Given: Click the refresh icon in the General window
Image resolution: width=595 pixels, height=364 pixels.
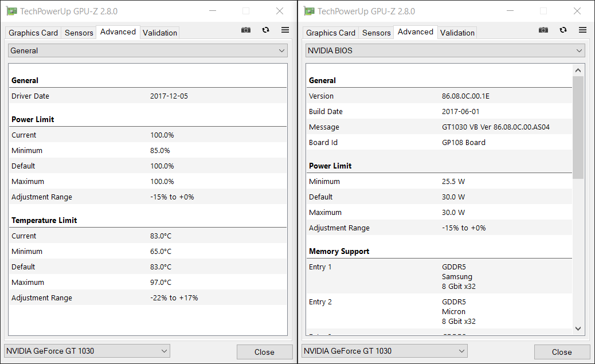Looking at the screenshot, I should click(265, 30).
